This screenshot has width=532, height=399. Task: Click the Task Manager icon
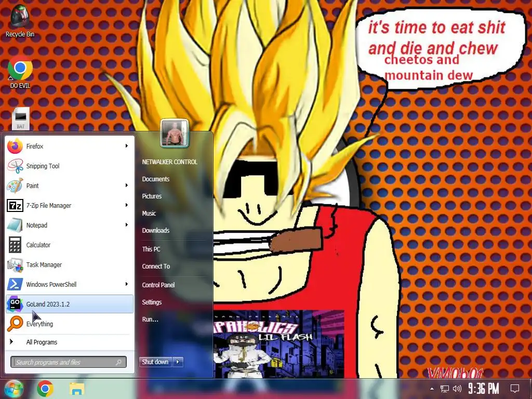pyautogui.click(x=15, y=264)
